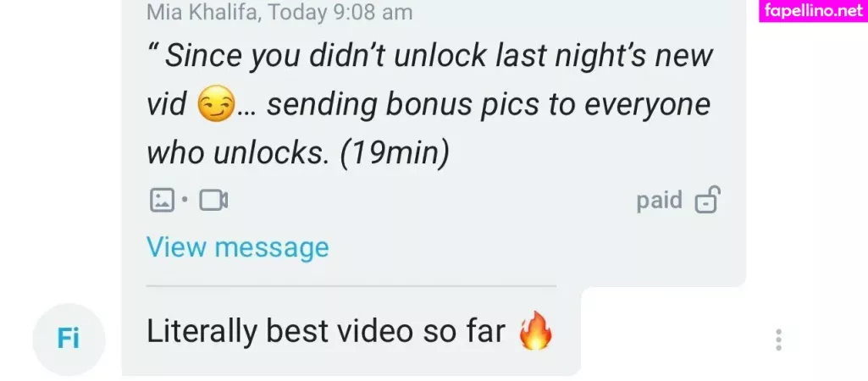This screenshot has height=381, width=868.
Task: Click the horizontal divider above the reply
Action: coord(351,286)
